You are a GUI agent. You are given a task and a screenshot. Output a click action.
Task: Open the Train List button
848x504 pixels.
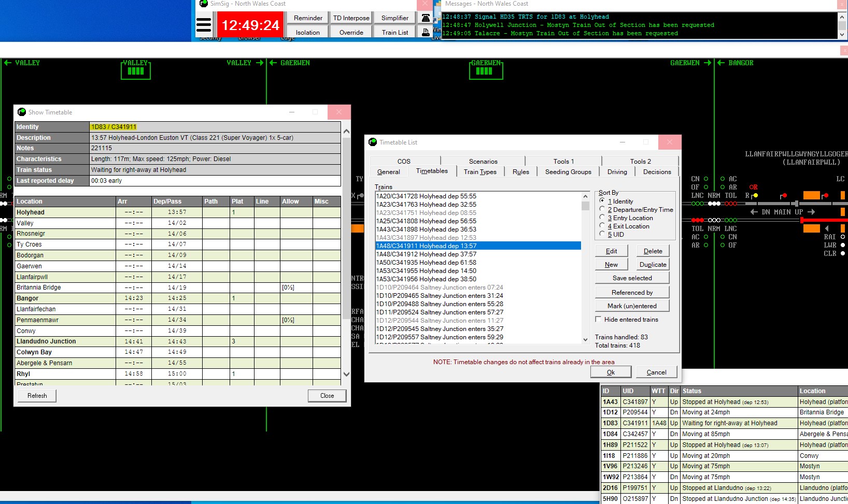(395, 32)
